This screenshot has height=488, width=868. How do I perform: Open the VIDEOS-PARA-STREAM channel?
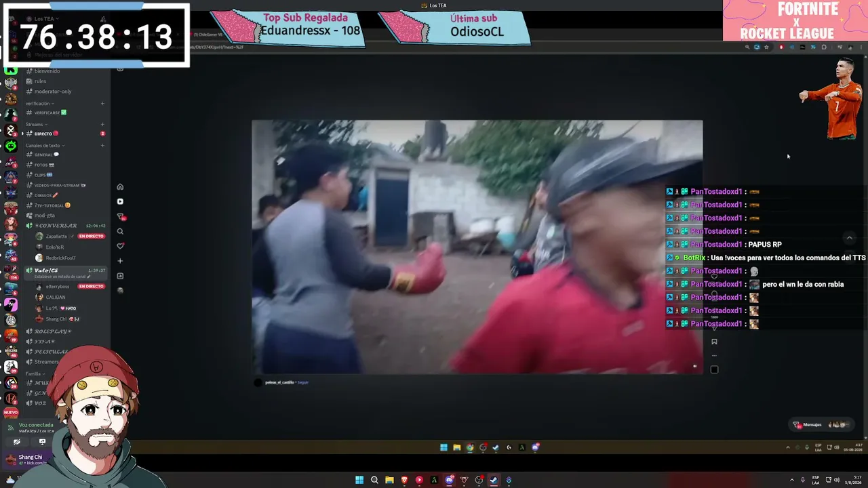click(x=65, y=185)
